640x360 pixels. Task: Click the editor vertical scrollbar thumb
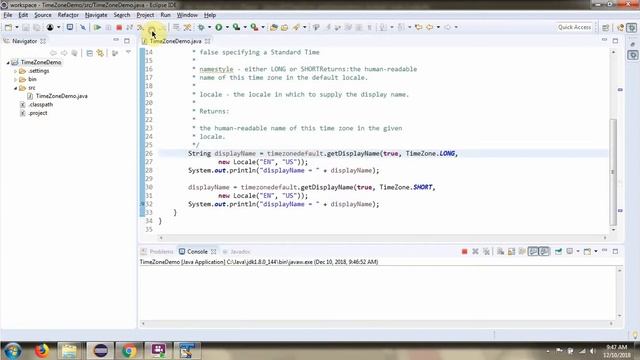click(x=613, y=171)
